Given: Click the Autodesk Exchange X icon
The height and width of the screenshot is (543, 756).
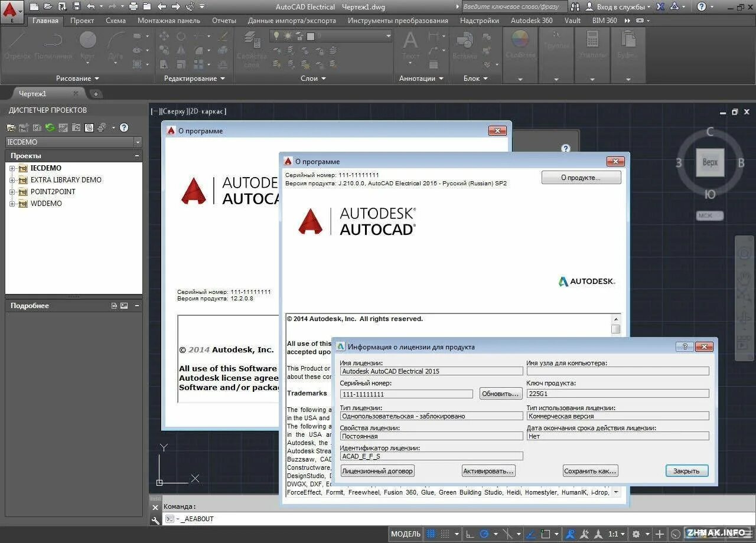Looking at the screenshot, I should (x=660, y=6).
